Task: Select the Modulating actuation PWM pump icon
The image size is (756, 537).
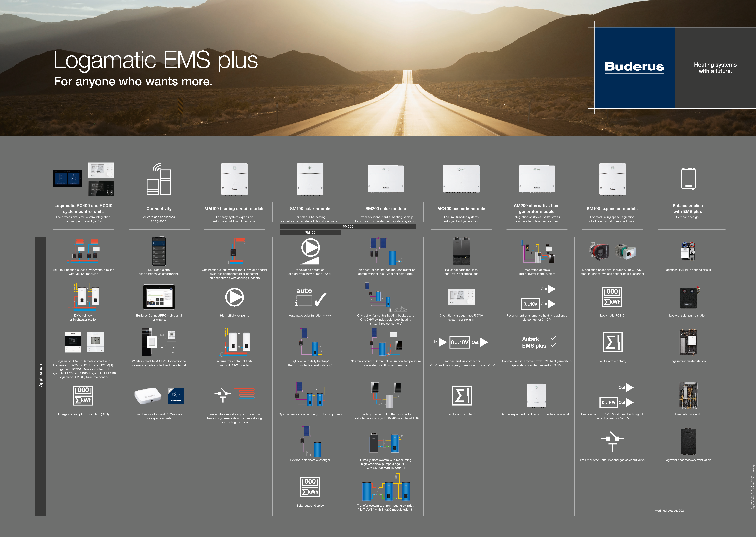Action: pos(310,251)
